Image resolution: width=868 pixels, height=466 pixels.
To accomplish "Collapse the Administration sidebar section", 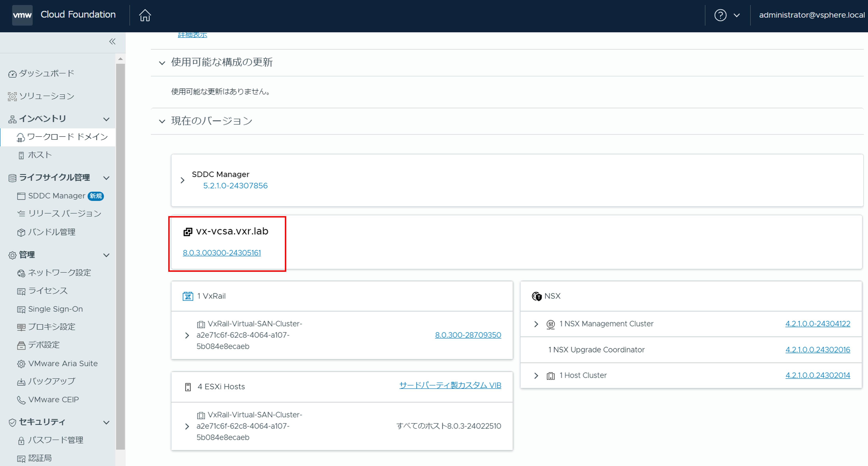I will click(107, 255).
